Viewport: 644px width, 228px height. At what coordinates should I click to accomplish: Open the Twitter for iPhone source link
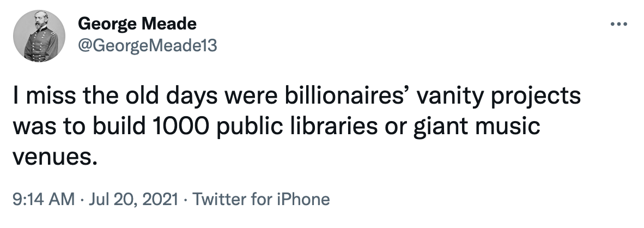[x=262, y=199]
